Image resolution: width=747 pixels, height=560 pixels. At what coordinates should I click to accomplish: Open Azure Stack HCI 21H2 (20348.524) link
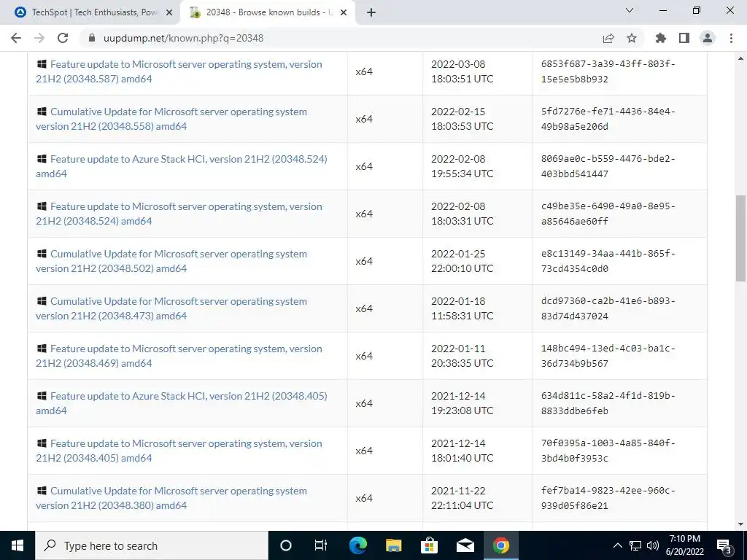pos(182,166)
